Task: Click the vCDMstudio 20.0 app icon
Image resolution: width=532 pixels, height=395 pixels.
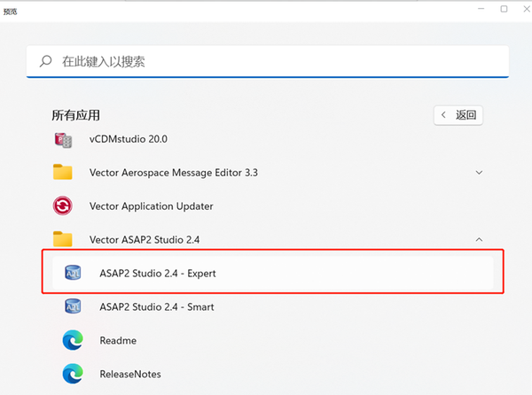Action: 63,139
